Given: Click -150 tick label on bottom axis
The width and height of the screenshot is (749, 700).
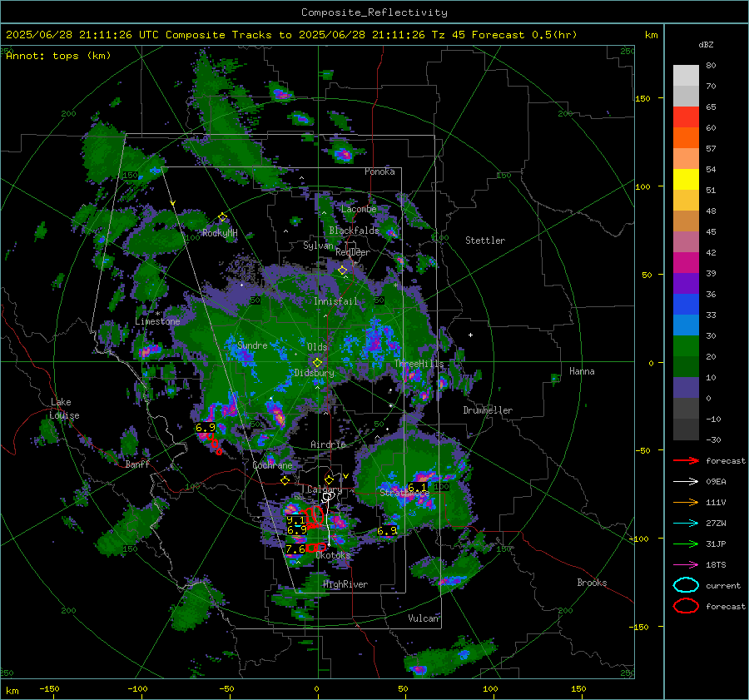Looking at the screenshot, I should tap(49, 688).
